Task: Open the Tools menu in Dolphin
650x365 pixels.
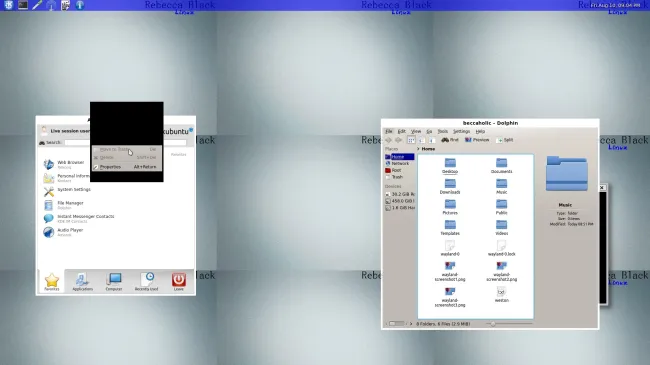Action: [443, 131]
